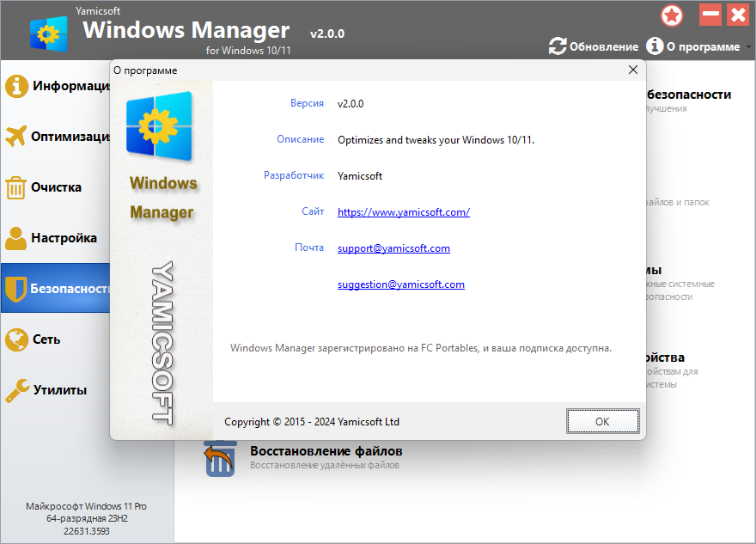Close the Windows Manager window
Image resolution: width=756 pixels, height=544 pixels.
pos(738,15)
